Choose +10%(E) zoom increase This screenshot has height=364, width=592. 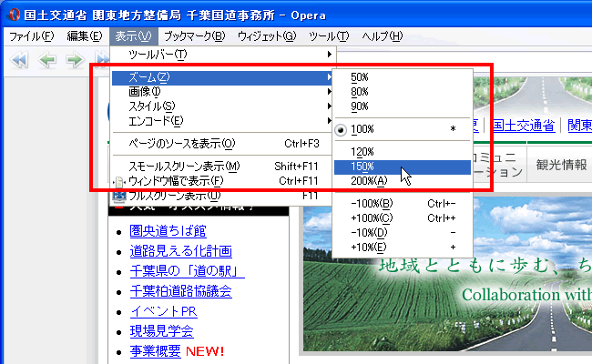pyautogui.click(x=403, y=248)
